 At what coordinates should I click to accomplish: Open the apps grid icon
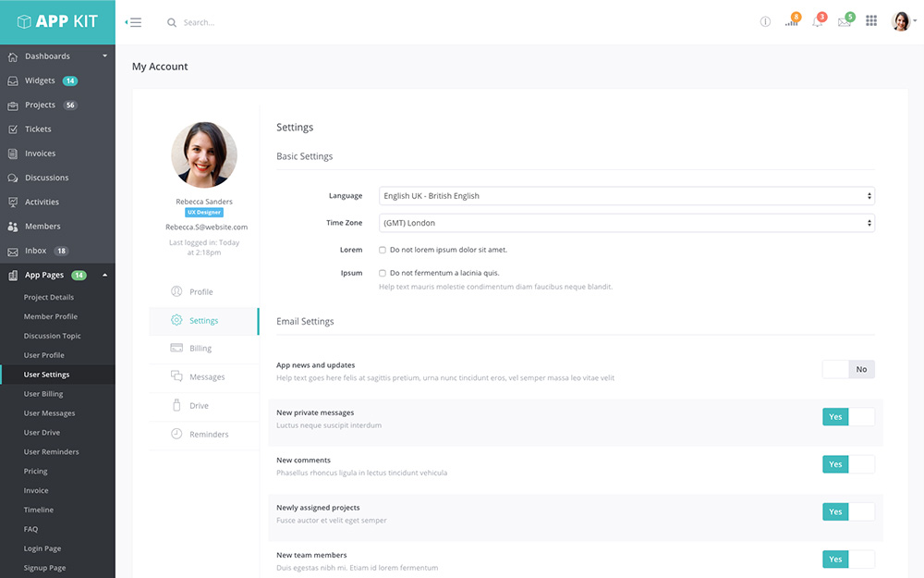tap(871, 21)
